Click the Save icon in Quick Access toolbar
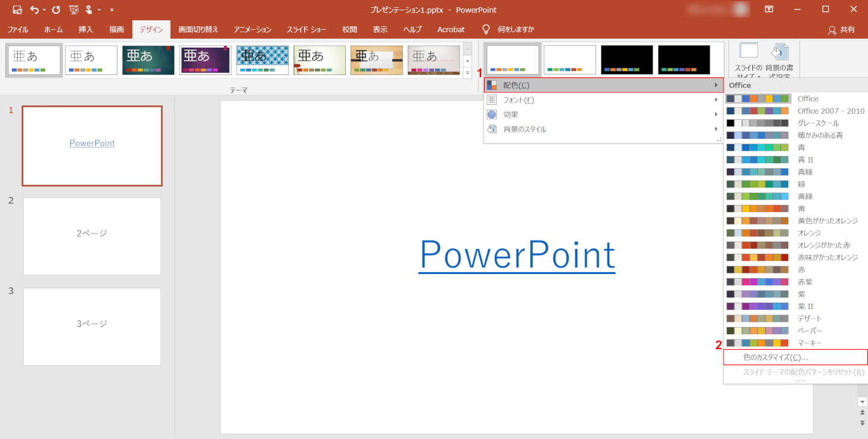Image resolution: width=868 pixels, height=439 pixels. [17, 10]
